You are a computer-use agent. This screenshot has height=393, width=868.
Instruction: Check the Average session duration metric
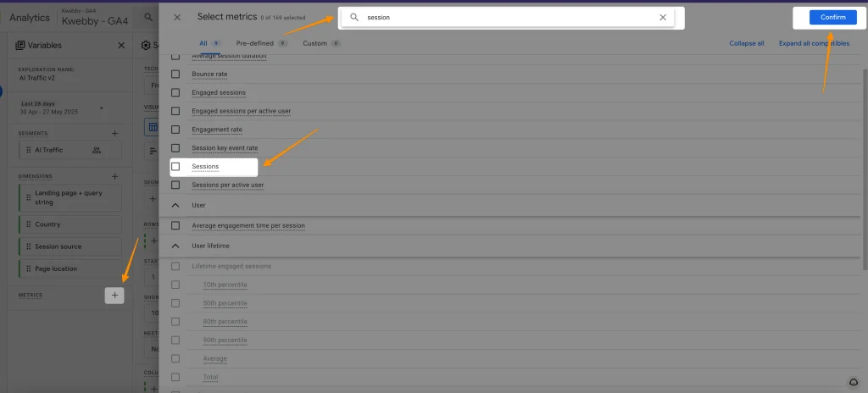(175, 57)
